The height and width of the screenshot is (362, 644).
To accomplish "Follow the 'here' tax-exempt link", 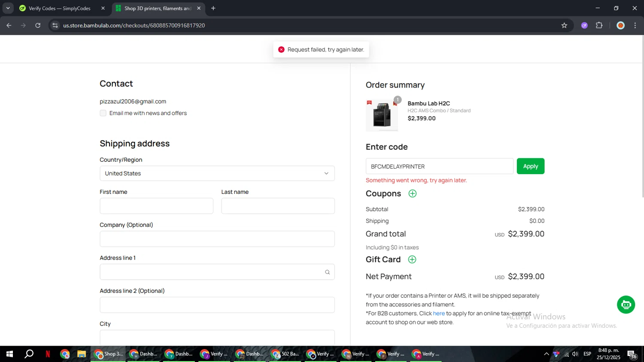I will tap(439, 314).
